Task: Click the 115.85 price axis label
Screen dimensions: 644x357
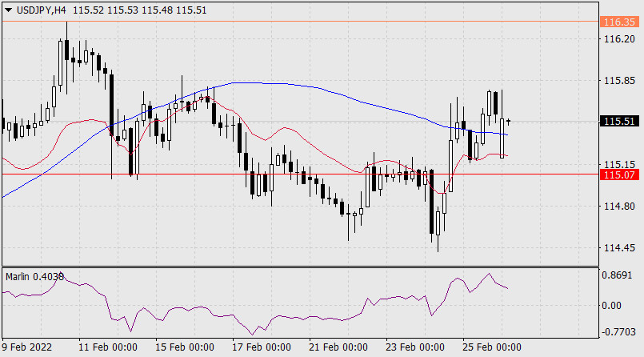Action: pyautogui.click(x=619, y=81)
